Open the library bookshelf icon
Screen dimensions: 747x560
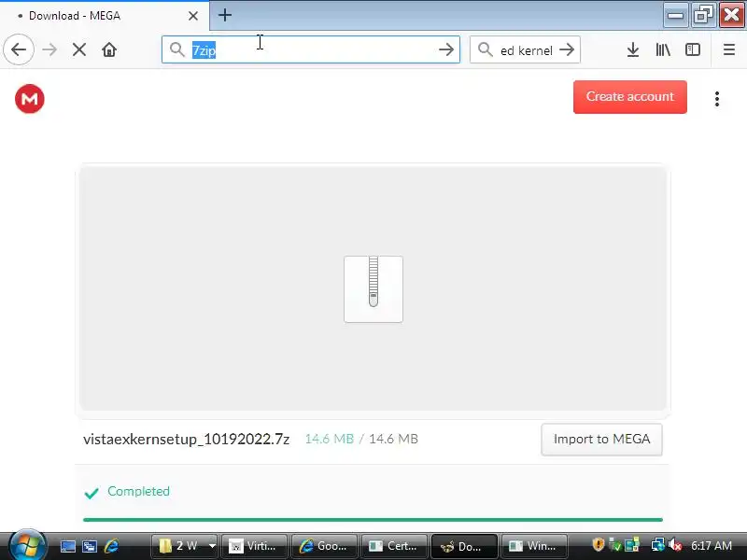pos(663,49)
